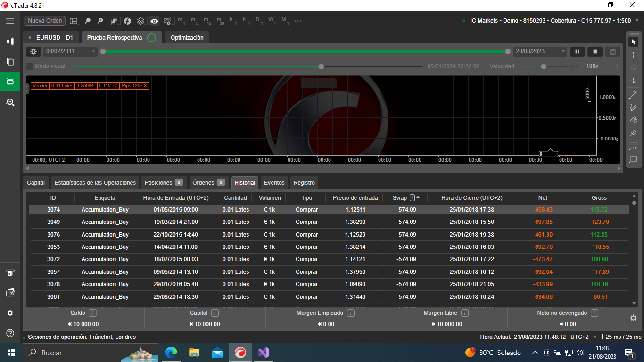Viewport: 644px width, 362px height.
Task: Select the rectangle shape tool
Action: click(633, 160)
